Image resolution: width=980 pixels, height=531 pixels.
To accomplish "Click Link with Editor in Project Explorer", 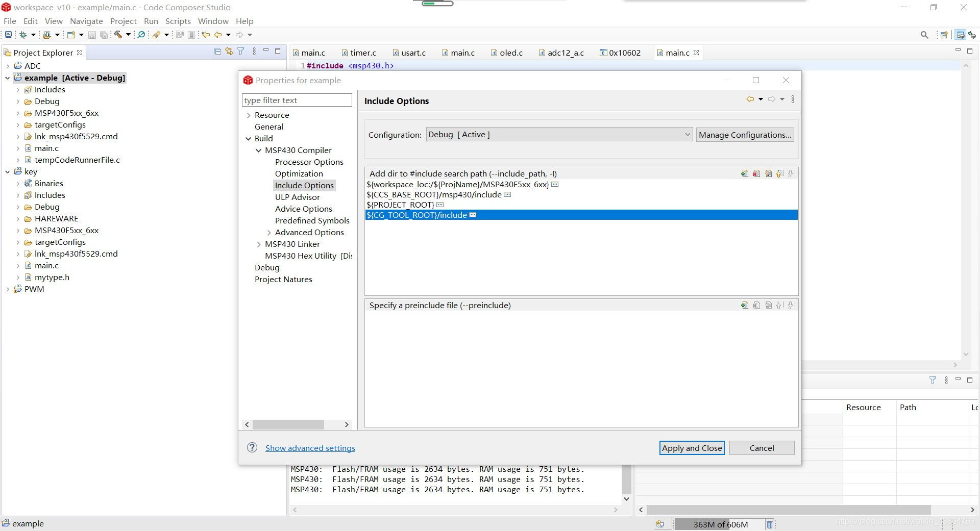I will pos(229,51).
